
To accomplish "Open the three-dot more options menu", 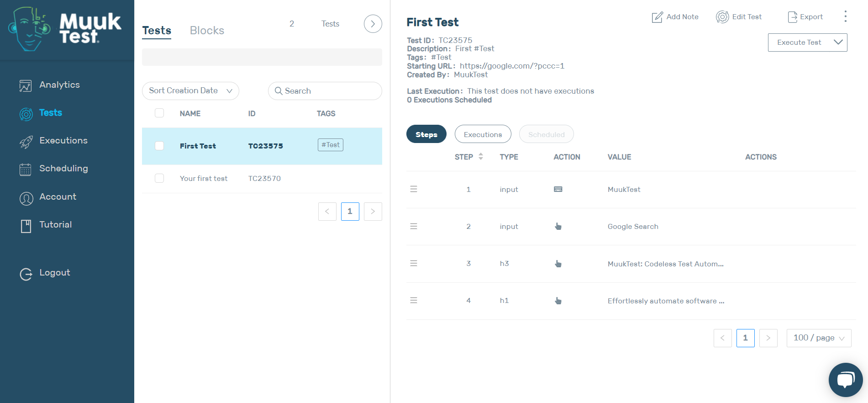I will 845,16.
